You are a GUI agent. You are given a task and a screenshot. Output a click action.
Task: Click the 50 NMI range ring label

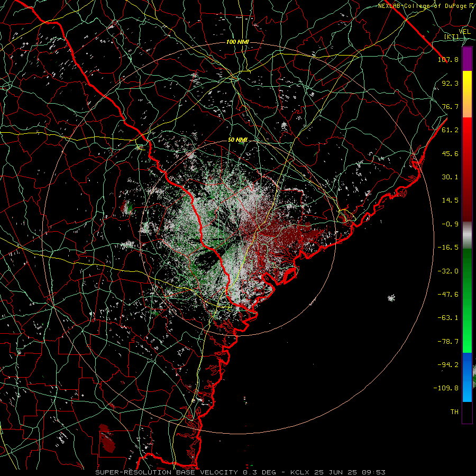click(x=237, y=140)
